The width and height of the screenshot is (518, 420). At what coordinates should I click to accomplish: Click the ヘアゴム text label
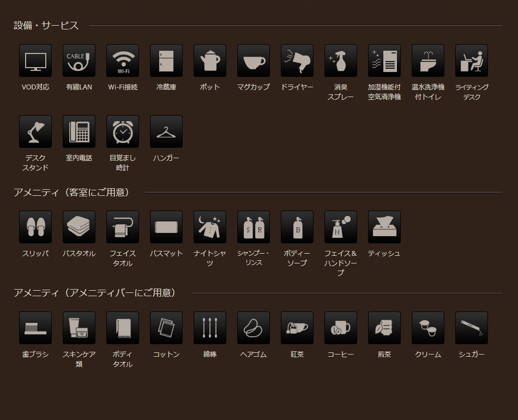[x=254, y=354]
